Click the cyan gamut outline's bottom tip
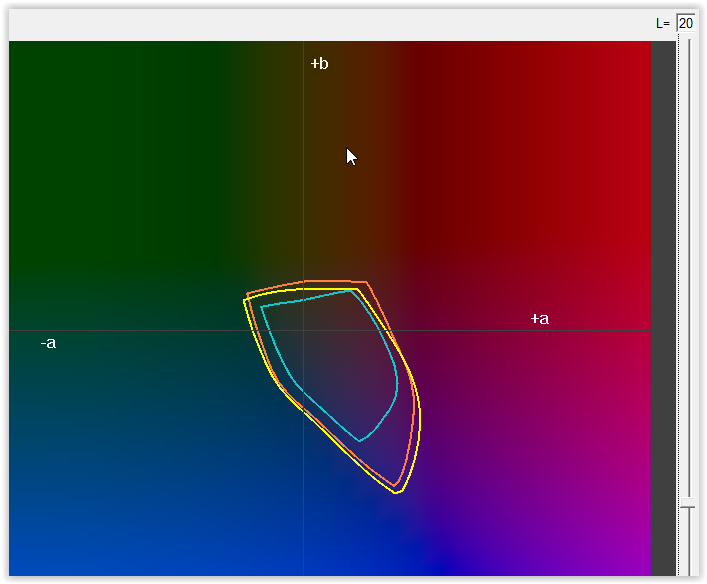 point(359,440)
